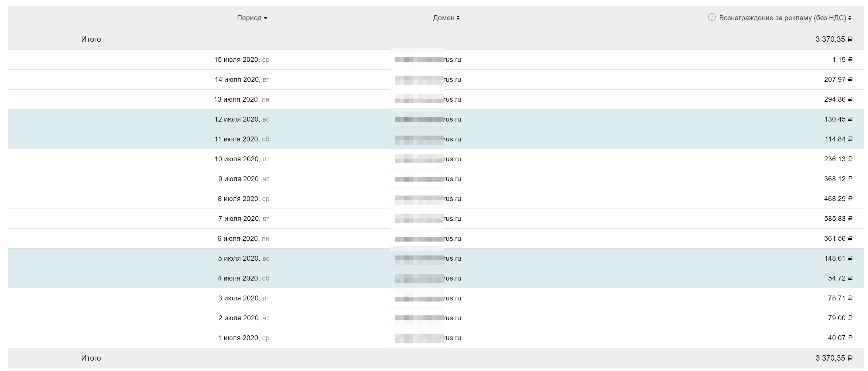Sort table by Период column
Screen dimensions: 868x371
(x=252, y=18)
